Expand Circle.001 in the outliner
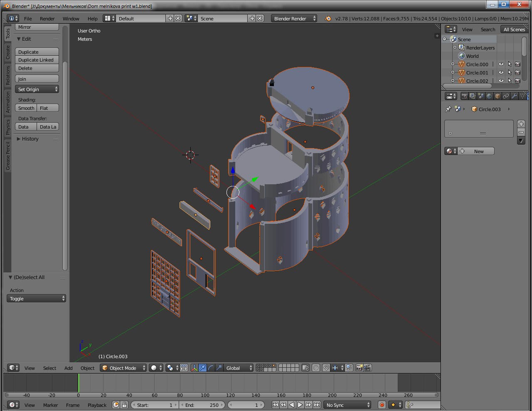Image resolution: width=532 pixels, height=411 pixels. [453, 72]
